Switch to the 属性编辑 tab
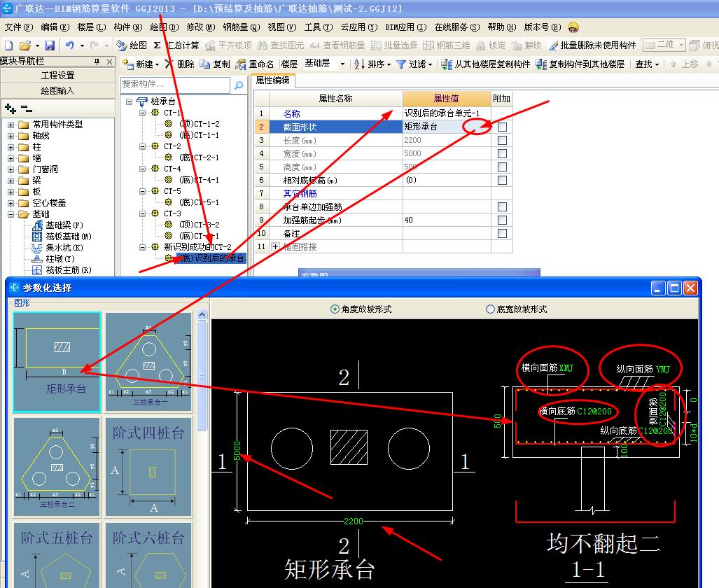Image resolution: width=719 pixels, height=588 pixels. point(272,80)
